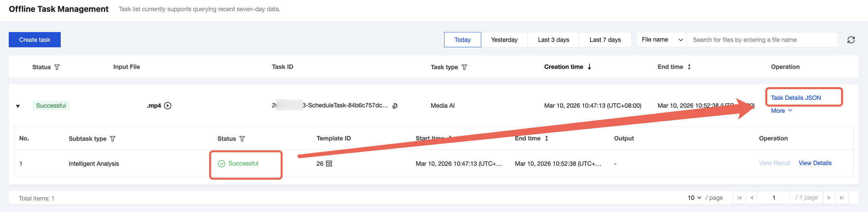Screen dimensions: 868x212
Task: View template 26 details icon
Action: click(329, 164)
